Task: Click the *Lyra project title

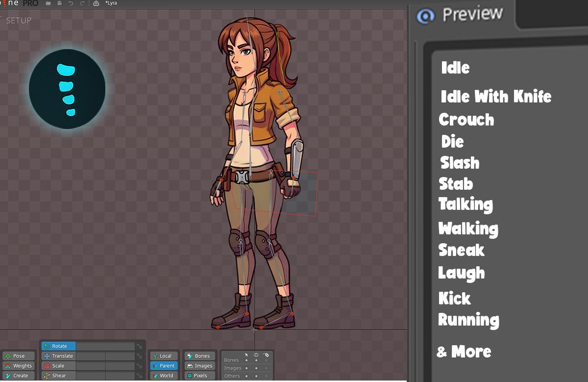Action: tap(112, 3)
